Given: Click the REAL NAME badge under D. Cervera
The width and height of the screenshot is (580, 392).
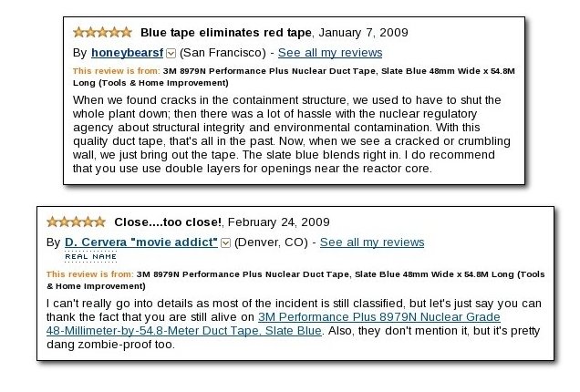Looking at the screenshot, I should click(90, 257).
